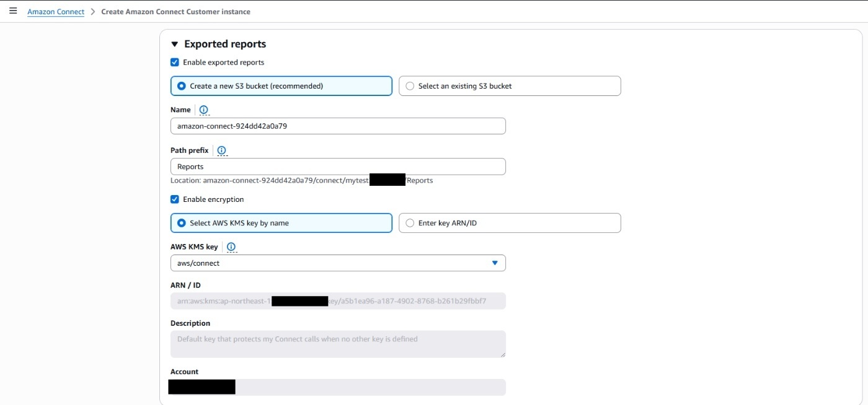Select an existing S3 bucket option
This screenshot has height=405, width=868.
click(x=510, y=86)
